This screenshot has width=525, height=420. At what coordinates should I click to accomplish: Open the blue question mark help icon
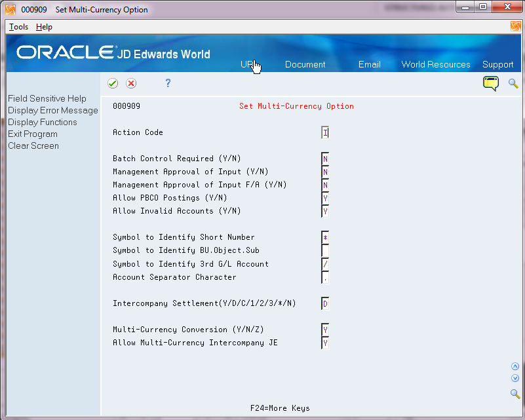[168, 83]
